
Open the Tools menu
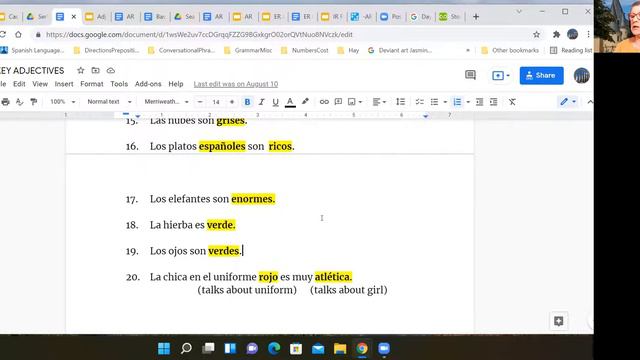(119, 84)
